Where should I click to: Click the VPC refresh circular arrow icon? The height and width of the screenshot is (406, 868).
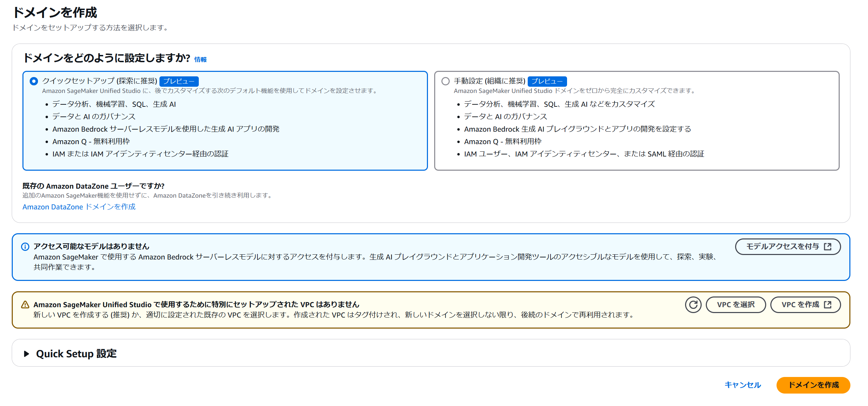[693, 305]
